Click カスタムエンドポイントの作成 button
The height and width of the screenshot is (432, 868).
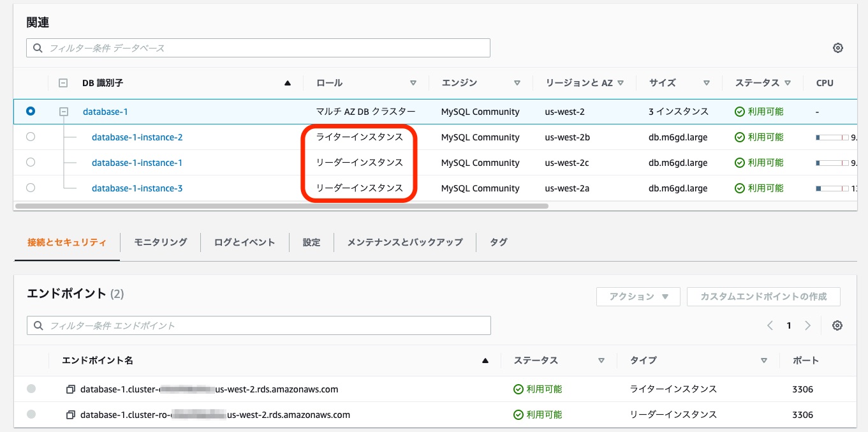[x=763, y=296]
